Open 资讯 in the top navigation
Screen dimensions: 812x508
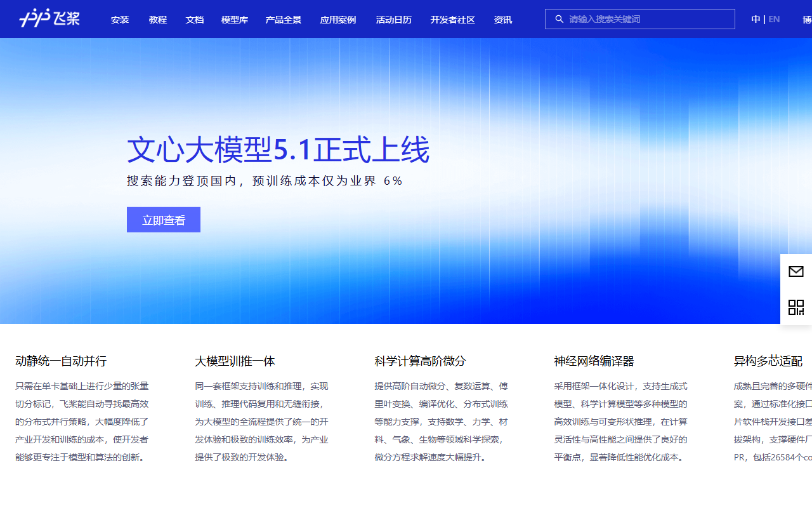(x=503, y=20)
